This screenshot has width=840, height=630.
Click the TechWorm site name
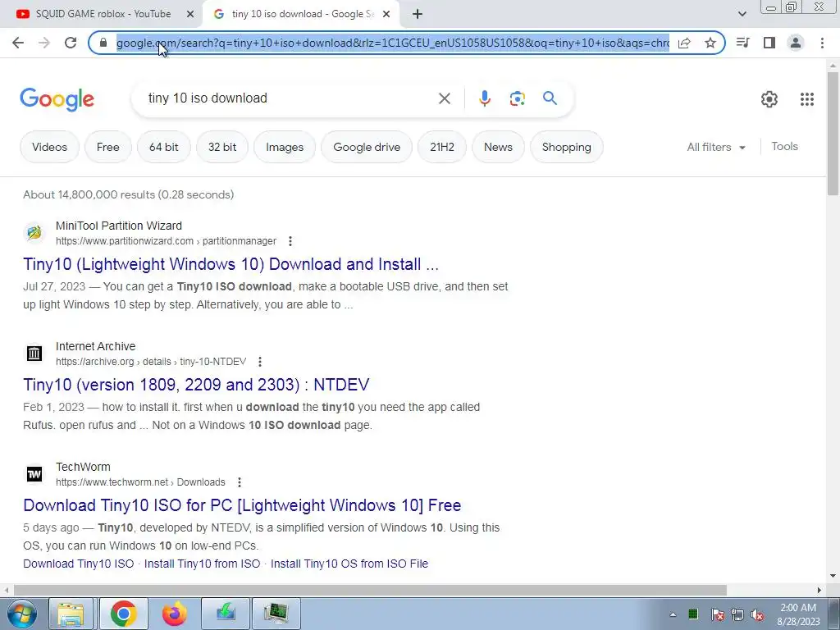83,467
